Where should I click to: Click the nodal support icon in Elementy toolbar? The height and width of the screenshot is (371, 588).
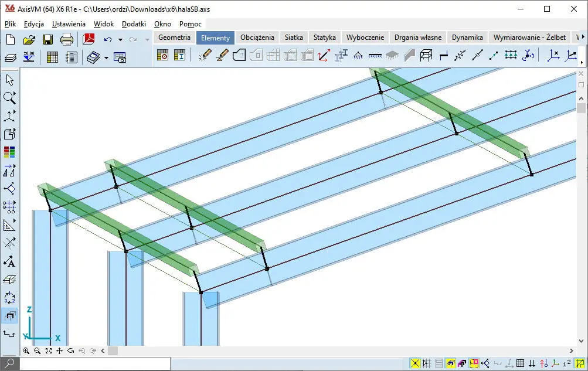(x=358, y=56)
